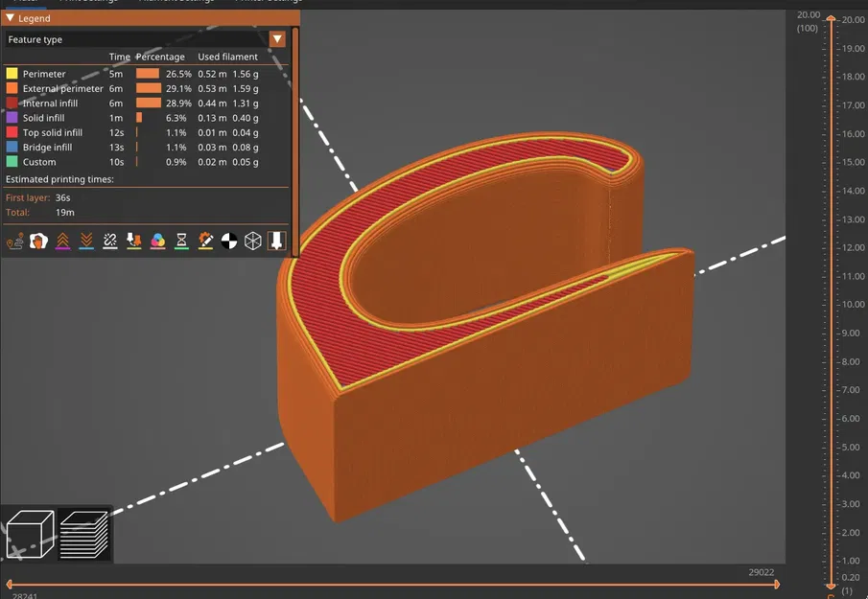
Task: Show color changes in the preview
Action: pos(157,241)
